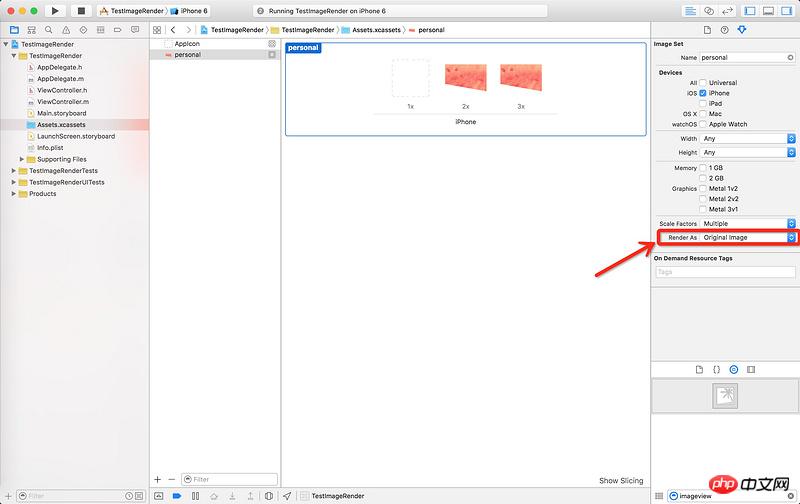Select AppDelegate.m in the navigator

tap(60, 79)
